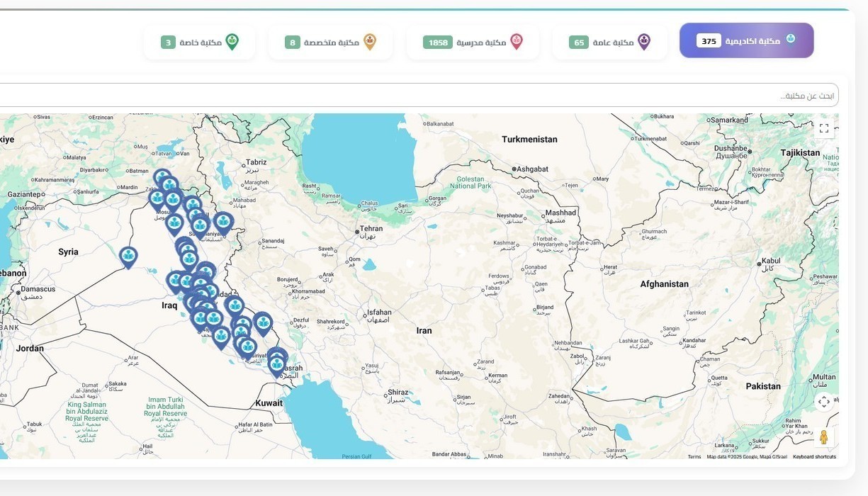This screenshot has width=868, height=496.
Task: Select the Street View pegman icon
Action: pyautogui.click(x=823, y=437)
